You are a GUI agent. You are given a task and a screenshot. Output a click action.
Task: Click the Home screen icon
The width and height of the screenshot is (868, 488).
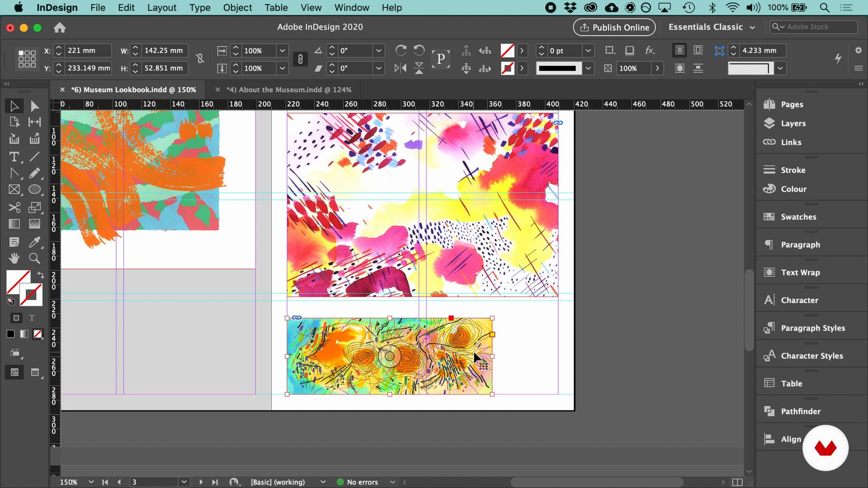pos(60,28)
